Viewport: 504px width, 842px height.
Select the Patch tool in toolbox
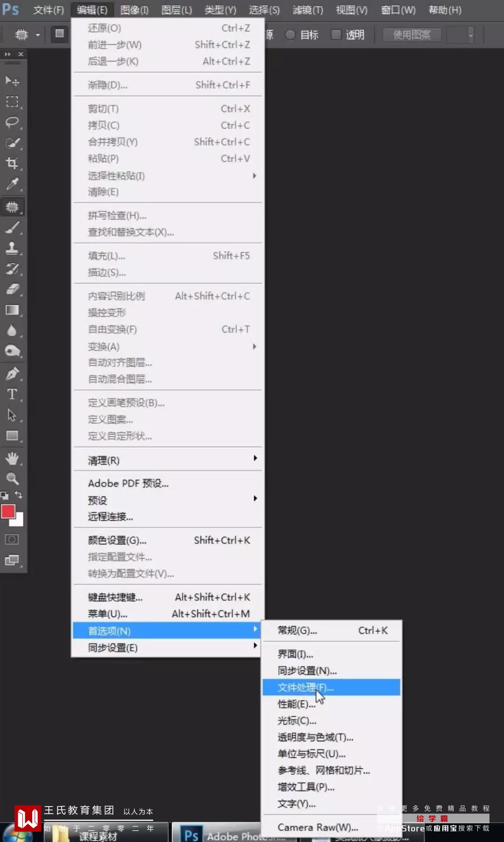(12, 207)
